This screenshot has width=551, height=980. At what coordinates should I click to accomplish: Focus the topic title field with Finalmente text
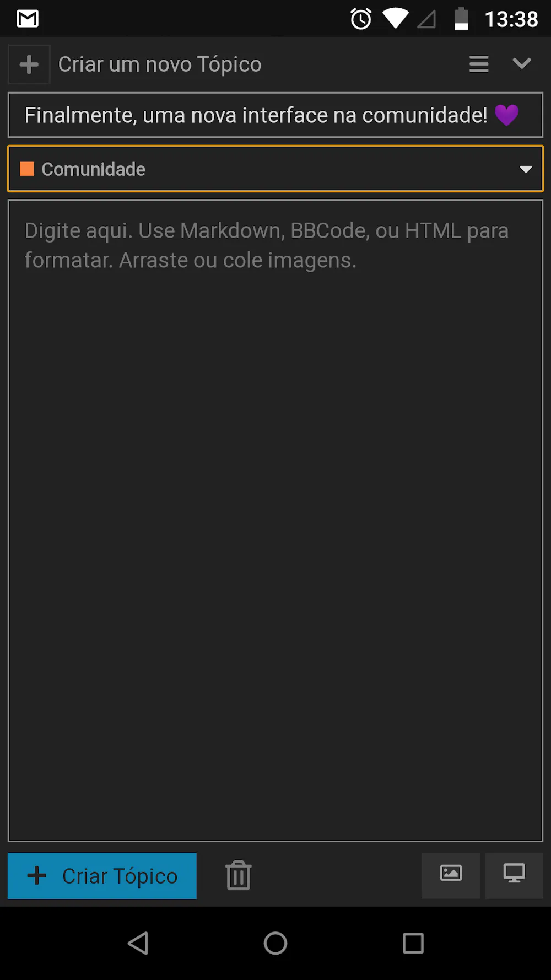pyautogui.click(x=275, y=115)
